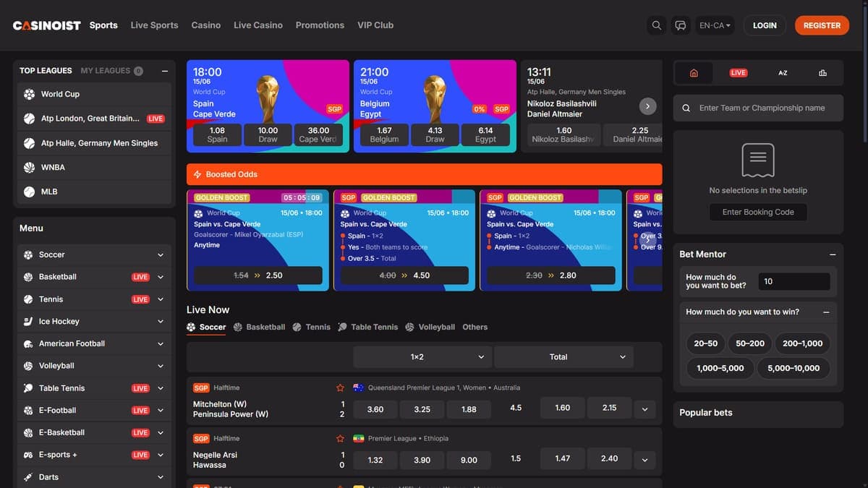Click the World Cup ball icon in Top Leagues
Image resolution: width=868 pixels, height=488 pixels.
click(30, 94)
